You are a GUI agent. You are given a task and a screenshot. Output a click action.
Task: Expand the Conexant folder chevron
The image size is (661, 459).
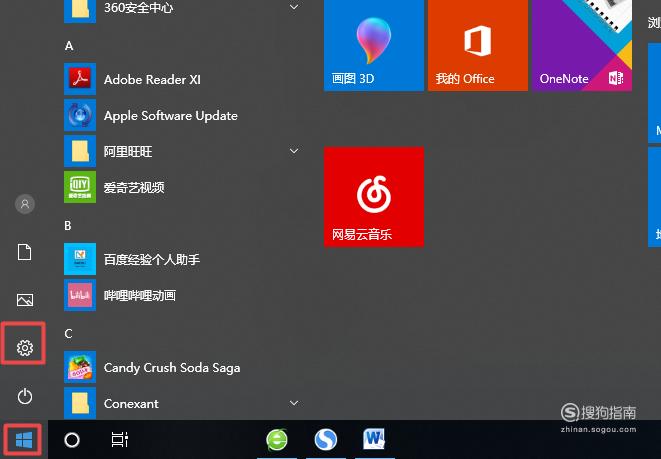point(294,403)
